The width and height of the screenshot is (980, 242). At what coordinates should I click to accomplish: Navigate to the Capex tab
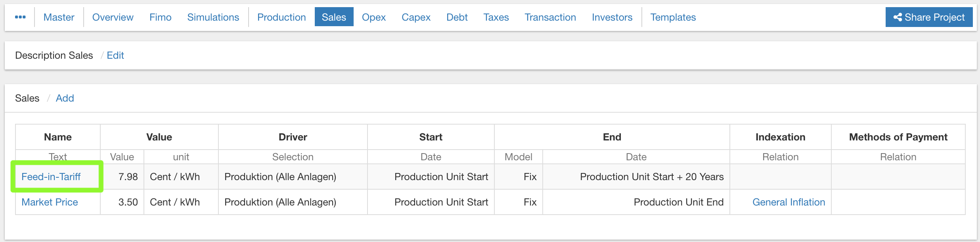(416, 17)
